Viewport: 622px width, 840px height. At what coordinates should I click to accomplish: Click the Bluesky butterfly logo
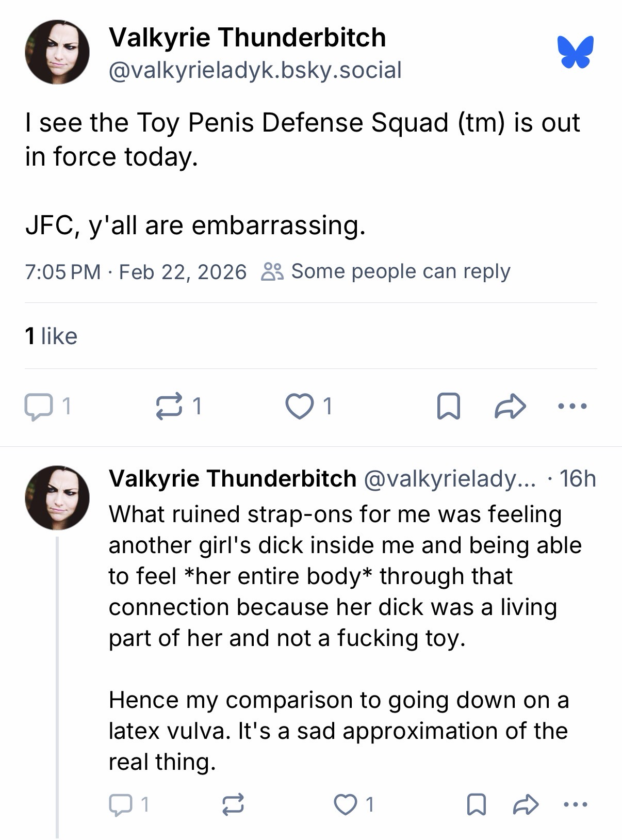tap(575, 52)
